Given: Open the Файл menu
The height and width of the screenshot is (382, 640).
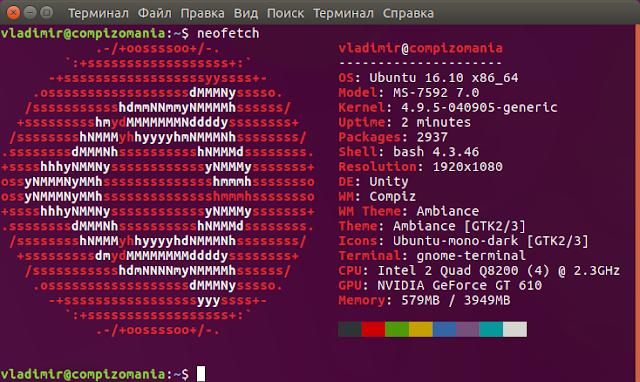Looking at the screenshot, I should point(155,13).
